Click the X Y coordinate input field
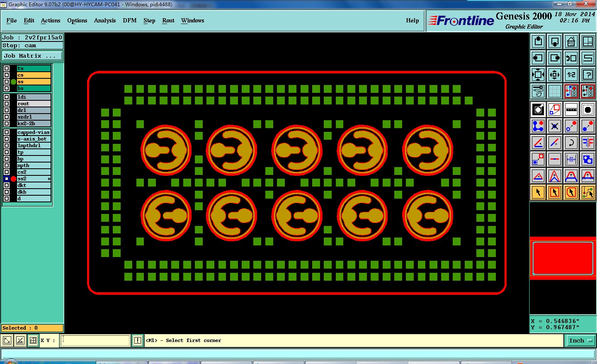The image size is (597, 364). pos(96,340)
